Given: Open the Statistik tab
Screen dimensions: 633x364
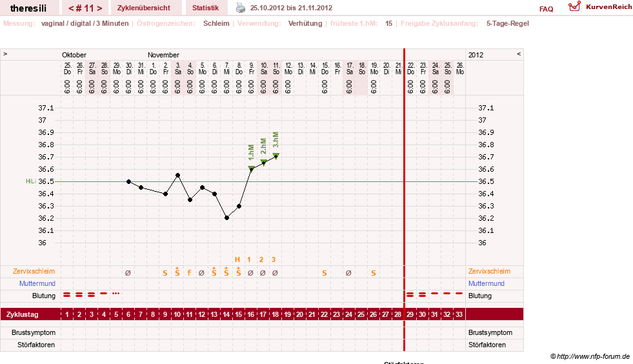Looking at the screenshot, I should (x=205, y=8).
